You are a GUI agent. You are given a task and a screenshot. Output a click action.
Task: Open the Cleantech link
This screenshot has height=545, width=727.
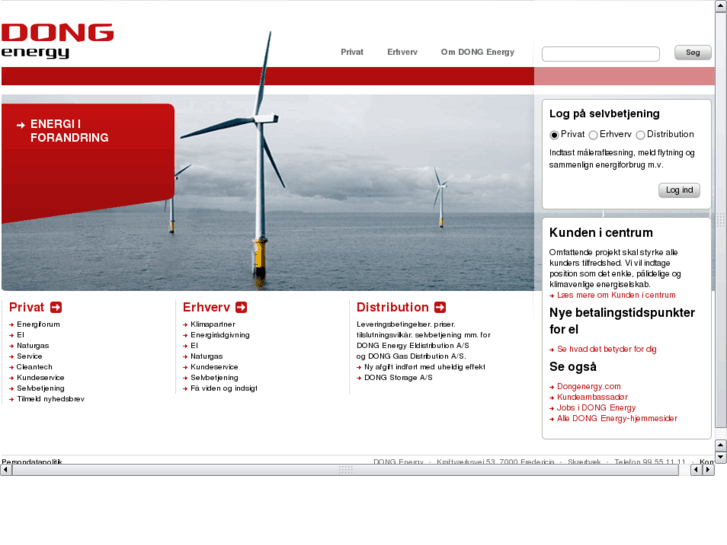pyautogui.click(x=34, y=367)
